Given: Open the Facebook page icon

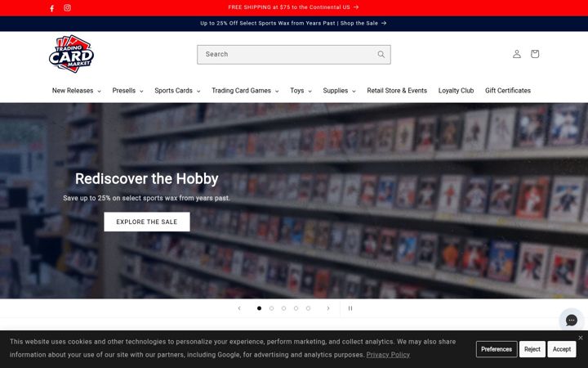Looking at the screenshot, I should click(x=52, y=8).
